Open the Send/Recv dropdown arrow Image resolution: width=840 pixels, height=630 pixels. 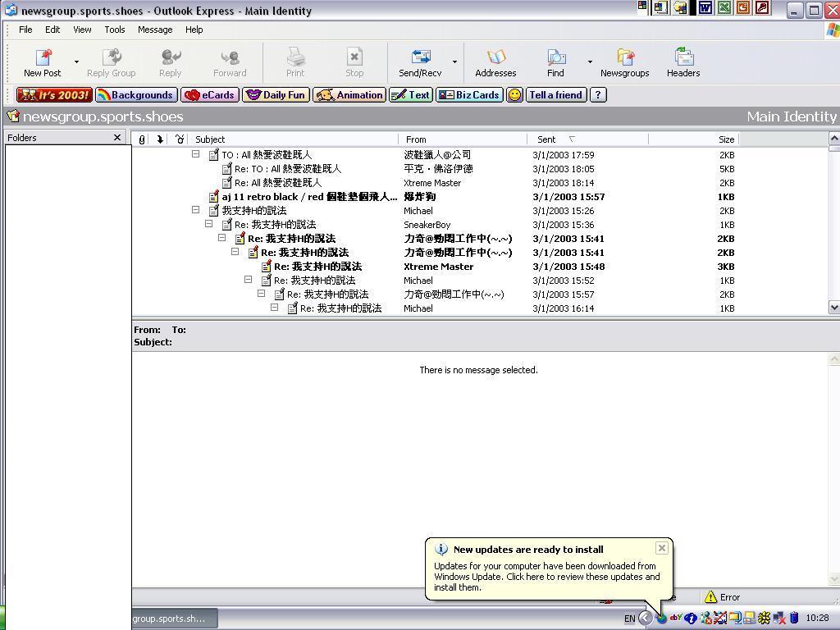[x=454, y=62]
